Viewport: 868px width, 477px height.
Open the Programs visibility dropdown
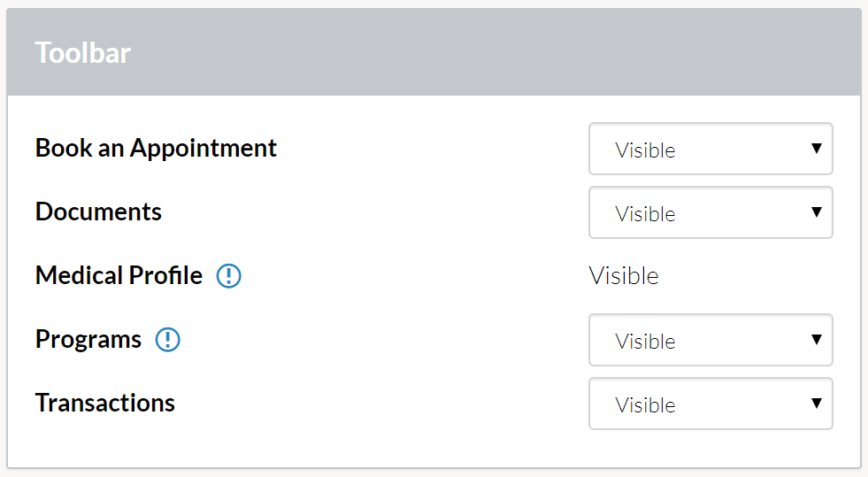click(x=711, y=340)
